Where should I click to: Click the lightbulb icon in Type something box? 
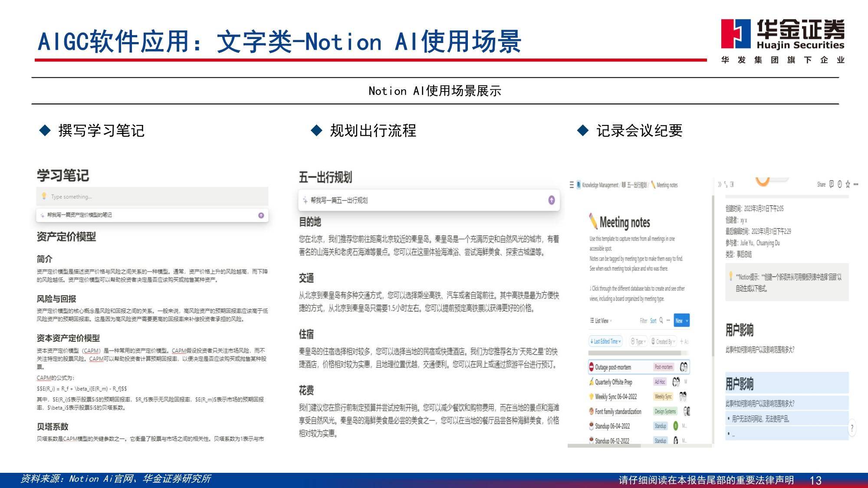tap(44, 196)
